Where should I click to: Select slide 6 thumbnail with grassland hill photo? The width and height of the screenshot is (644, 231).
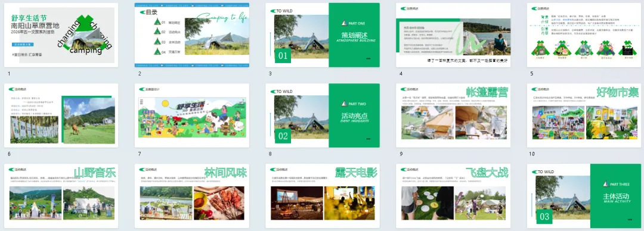61,115
